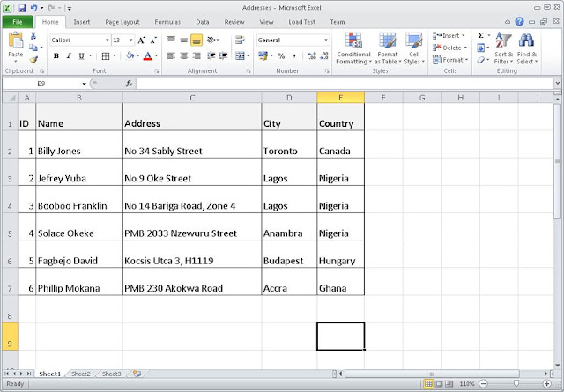Open the General number format dropdown
The width and height of the screenshot is (564, 392).
click(x=325, y=40)
